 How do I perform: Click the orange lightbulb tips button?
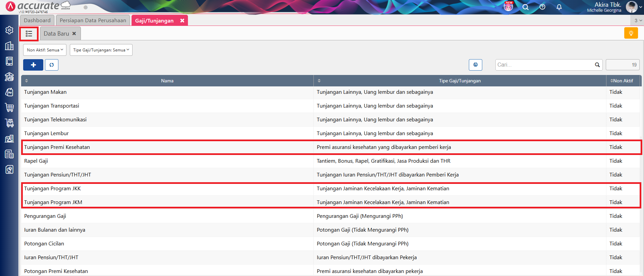click(631, 33)
